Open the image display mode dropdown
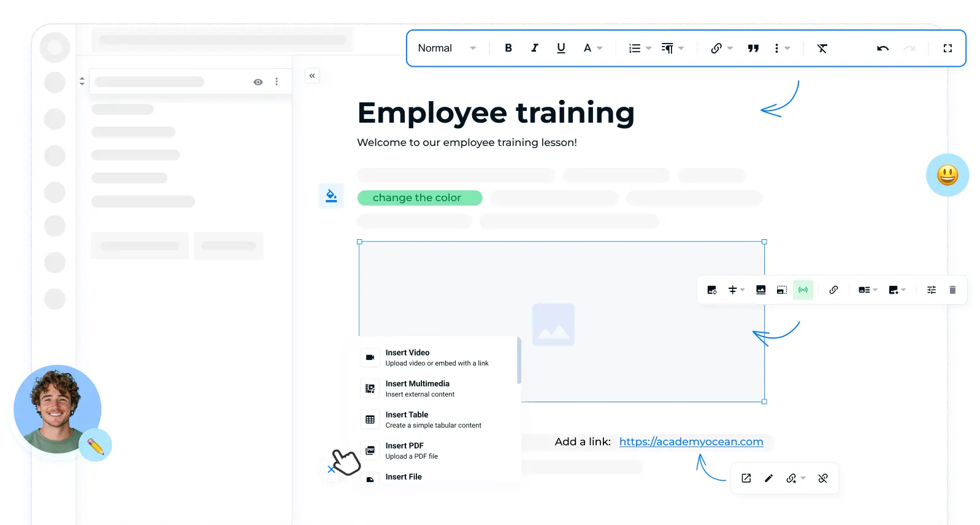Image resolution: width=980 pixels, height=525 pixels. (868, 290)
